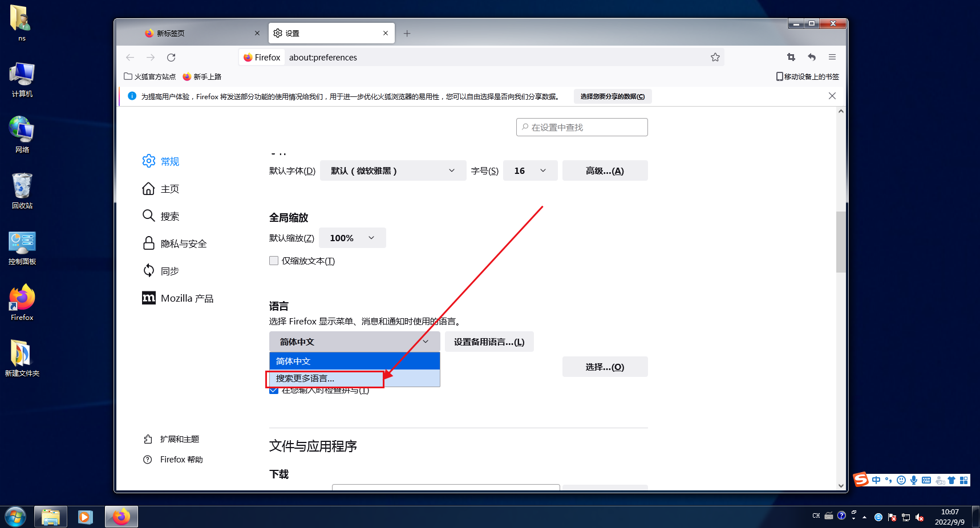Open the 火狐官方站点 bookmark folder
980x528 pixels.
point(149,76)
